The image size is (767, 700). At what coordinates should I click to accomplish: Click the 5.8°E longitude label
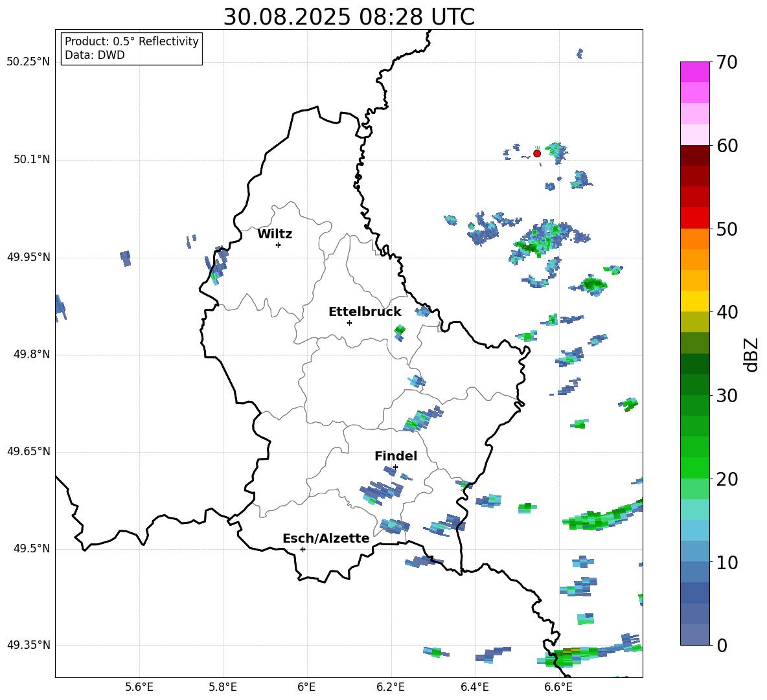tap(223, 687)
